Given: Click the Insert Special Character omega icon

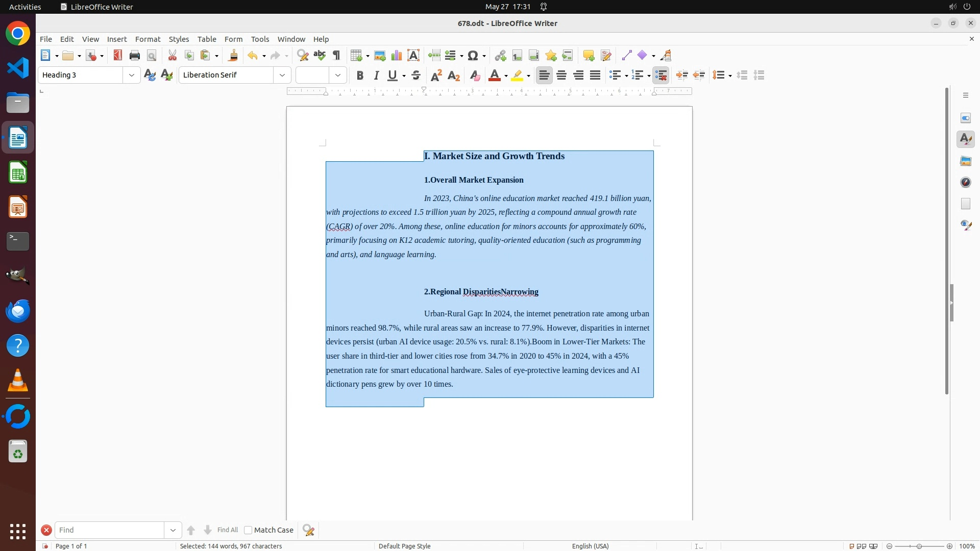Looking at the screenshot, I should (x=473, y=56).
